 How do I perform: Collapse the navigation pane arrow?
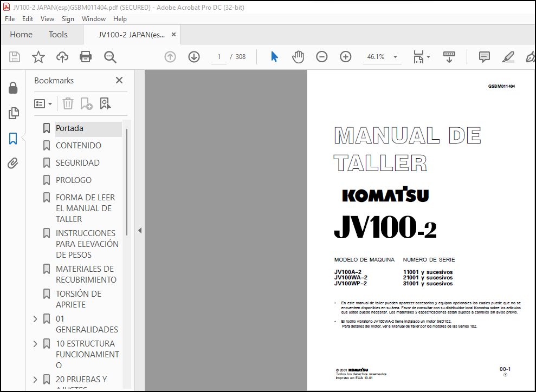pyautogui.click(x=140, y=231)
